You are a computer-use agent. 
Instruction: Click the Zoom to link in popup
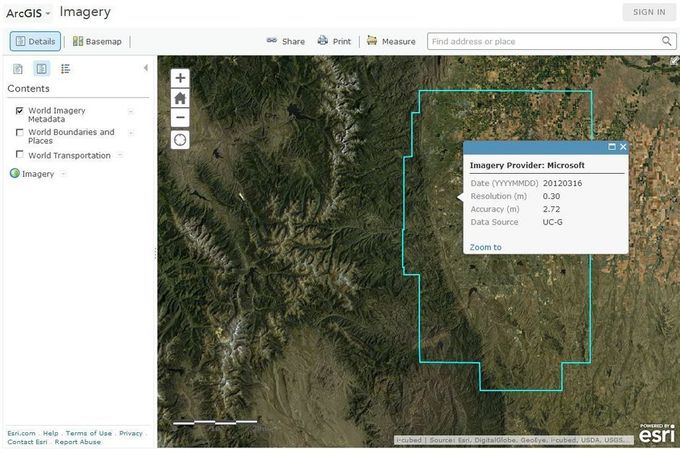point(485,247)
